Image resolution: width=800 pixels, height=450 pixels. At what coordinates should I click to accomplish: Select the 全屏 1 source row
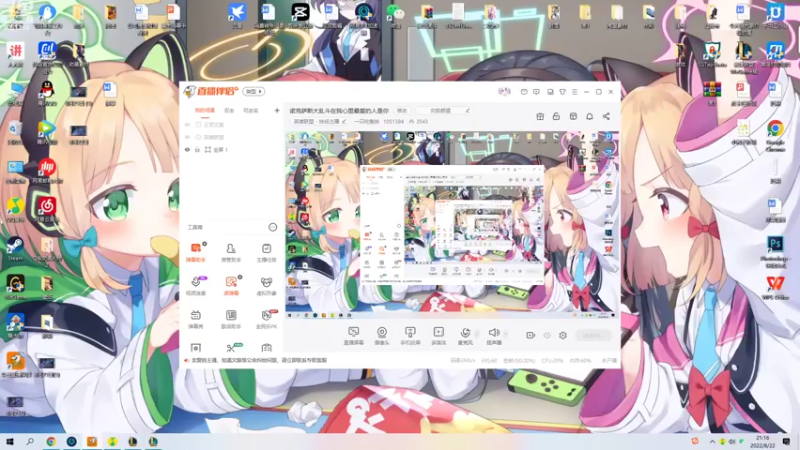(232, 149)
